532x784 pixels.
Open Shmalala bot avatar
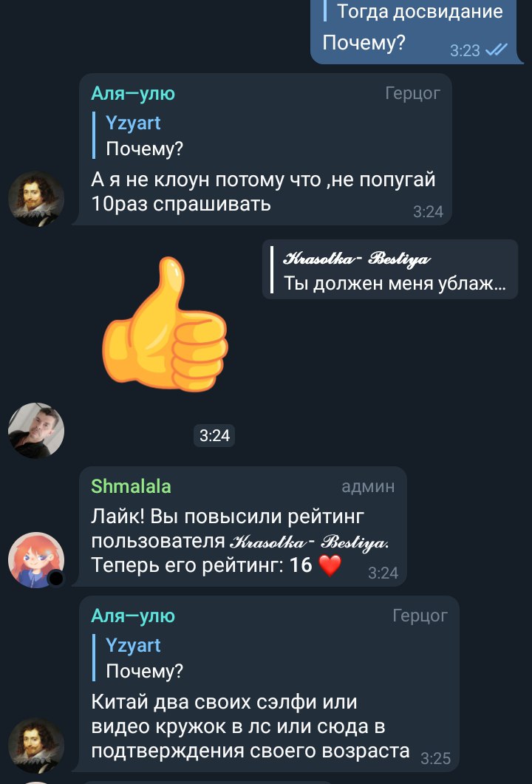[36, 560]
